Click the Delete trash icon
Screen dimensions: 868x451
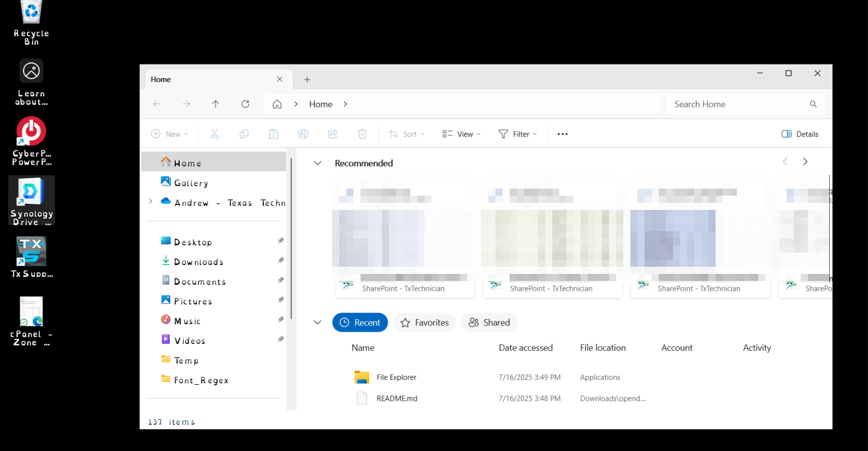click(x=362, y=134)
